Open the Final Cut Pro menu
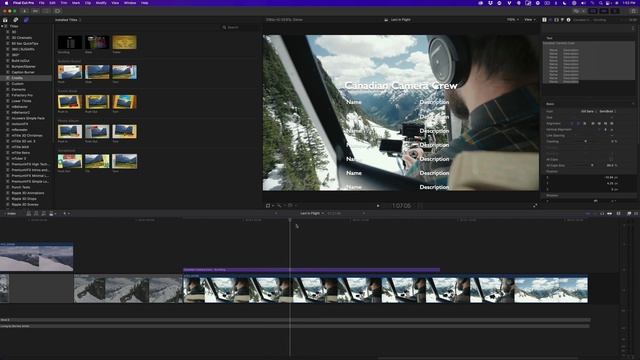Image resolution: width=640 pixels, height=360 pixels. tap(23, 3)
